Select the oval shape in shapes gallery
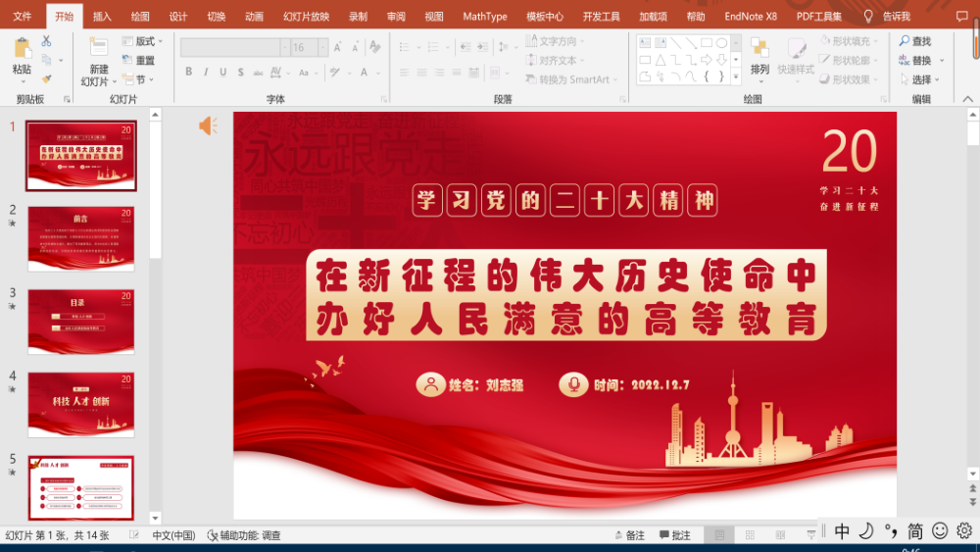Image resolution: width=980 pixels, height=552 pixels. point(721,42)
